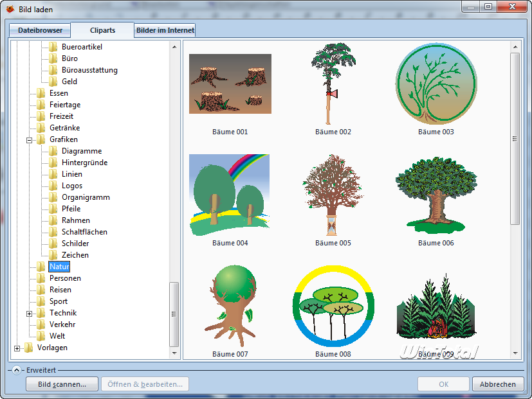The height and width of the screenshot is (399, 532).
Task: Click the Diagramme folder icon
Action: click(x=53, y=151)
